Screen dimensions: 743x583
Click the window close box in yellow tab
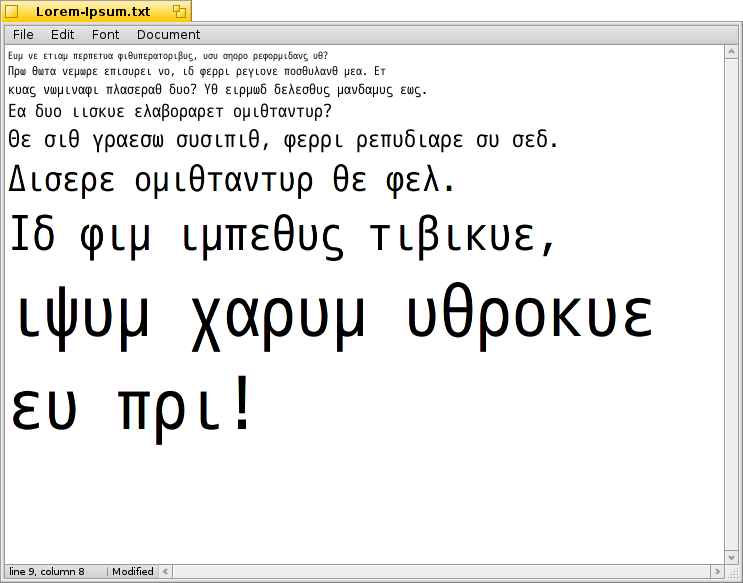point(12,11)
